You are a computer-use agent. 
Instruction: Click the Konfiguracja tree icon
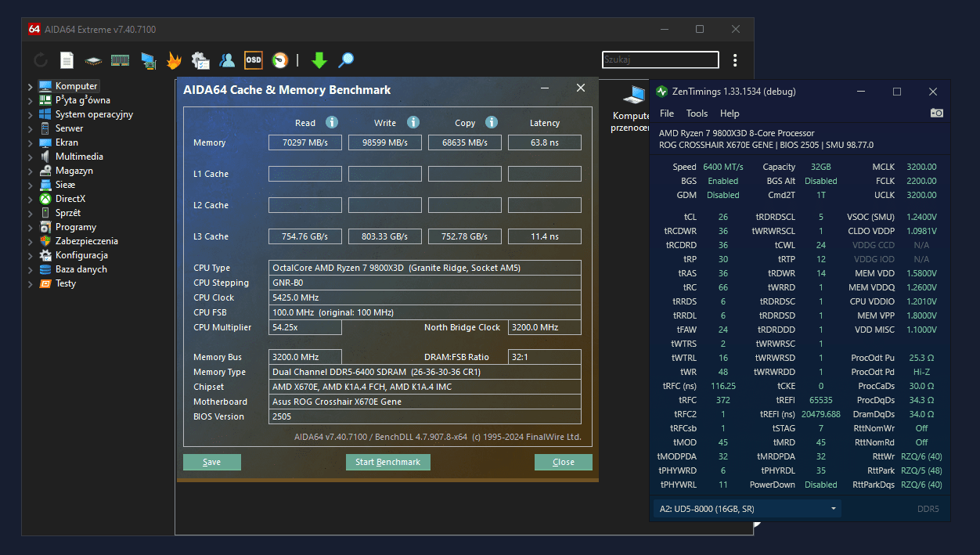[x=45, y=255]
